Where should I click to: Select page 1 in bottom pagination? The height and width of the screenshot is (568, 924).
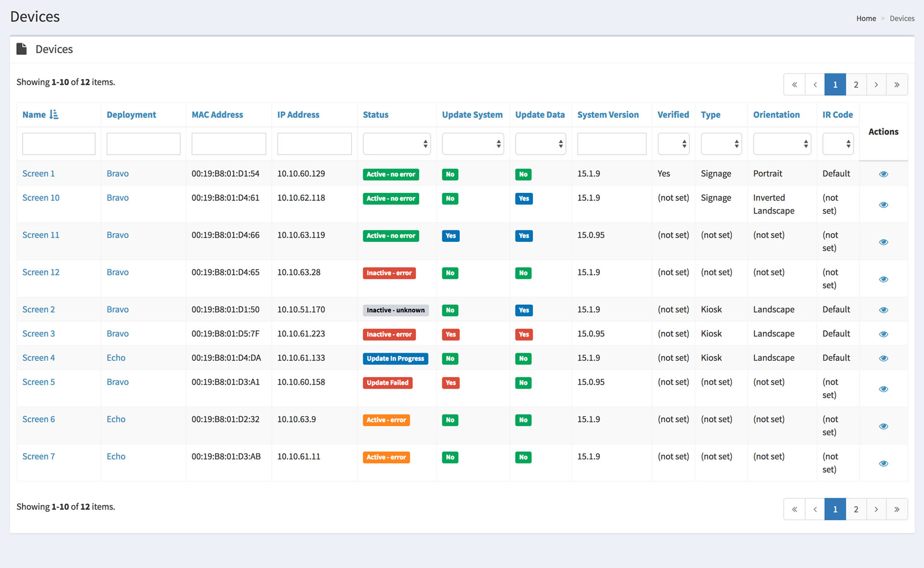click(x=834, y=509)
